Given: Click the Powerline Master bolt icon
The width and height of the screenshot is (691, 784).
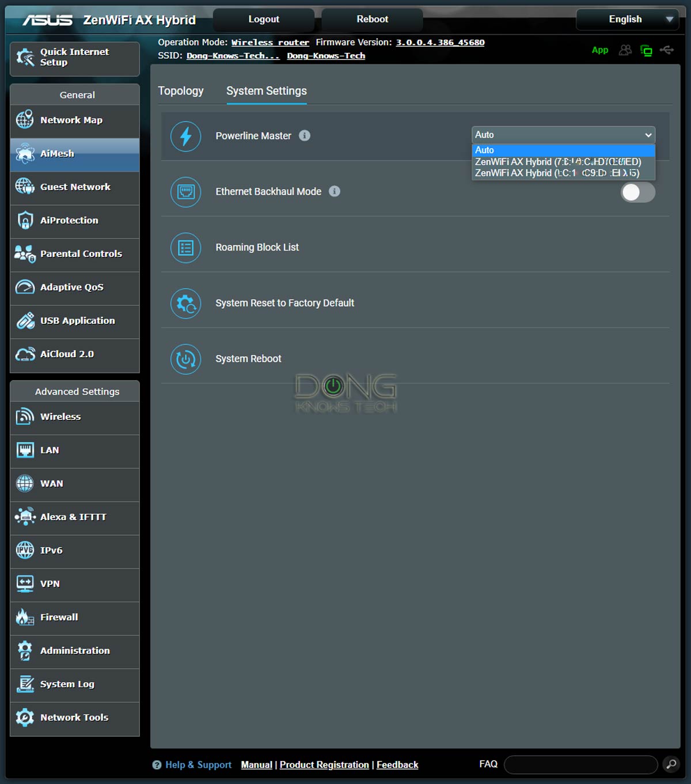Looking at the screenshot, I should point(186,137).
